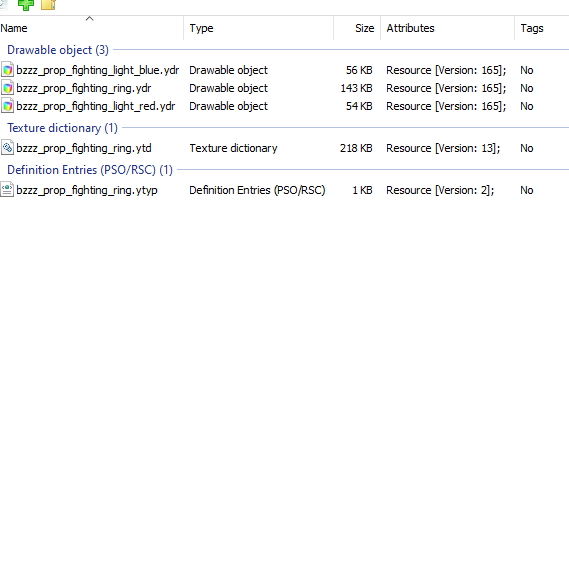This screenshot has height=569, width=569.
Task: Select the bzzz_prop_fighting_ring.ydr file icon
Action: (7, 88)
